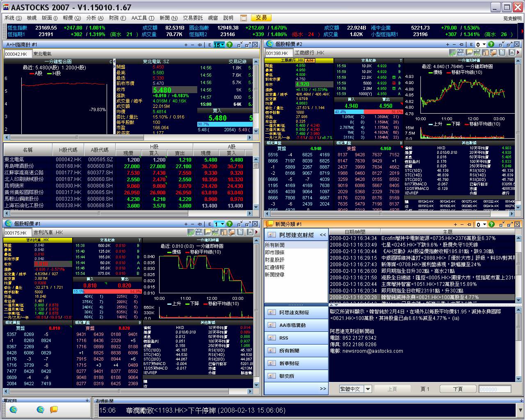Open the group number 0 dropdown in 個股報價 #2
This screenshot has width=525, height=420.
pos(484,44)
